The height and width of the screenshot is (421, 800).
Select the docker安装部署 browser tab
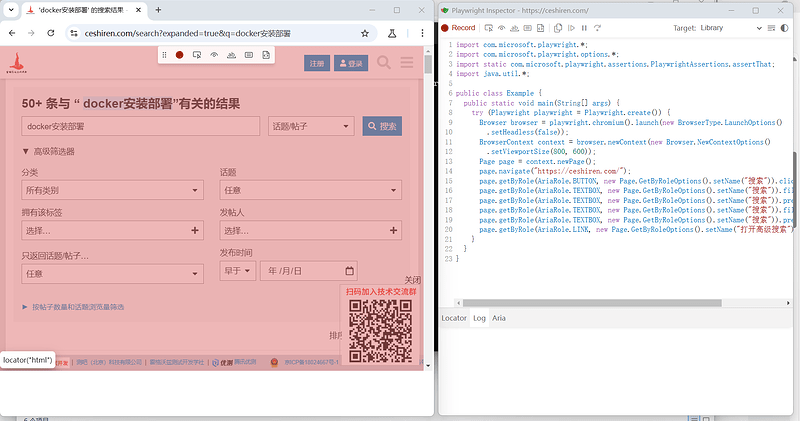click(84, 10)
